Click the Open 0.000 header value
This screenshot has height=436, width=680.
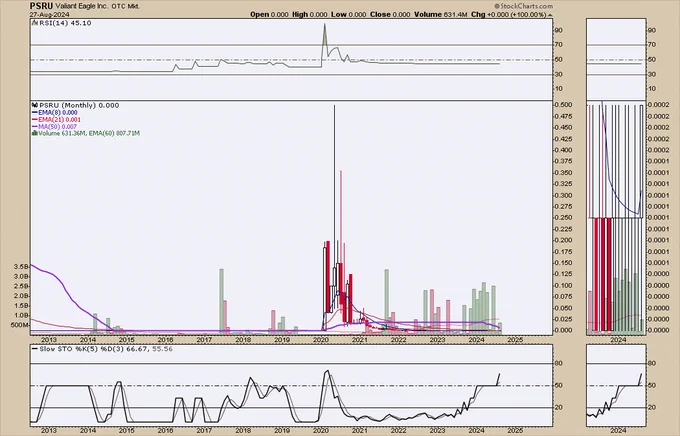269,14
